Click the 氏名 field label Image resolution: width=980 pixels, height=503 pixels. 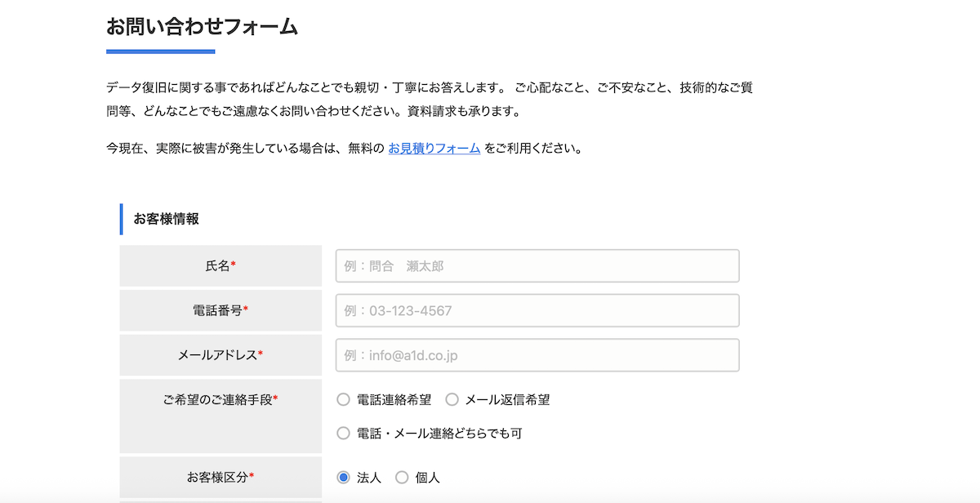click(x=217, y=265)
